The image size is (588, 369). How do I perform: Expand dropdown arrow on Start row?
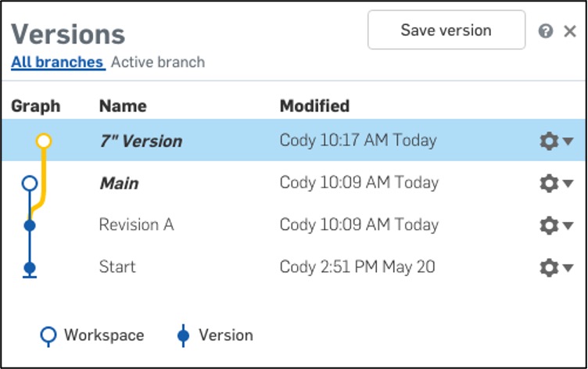coord(568,267)
